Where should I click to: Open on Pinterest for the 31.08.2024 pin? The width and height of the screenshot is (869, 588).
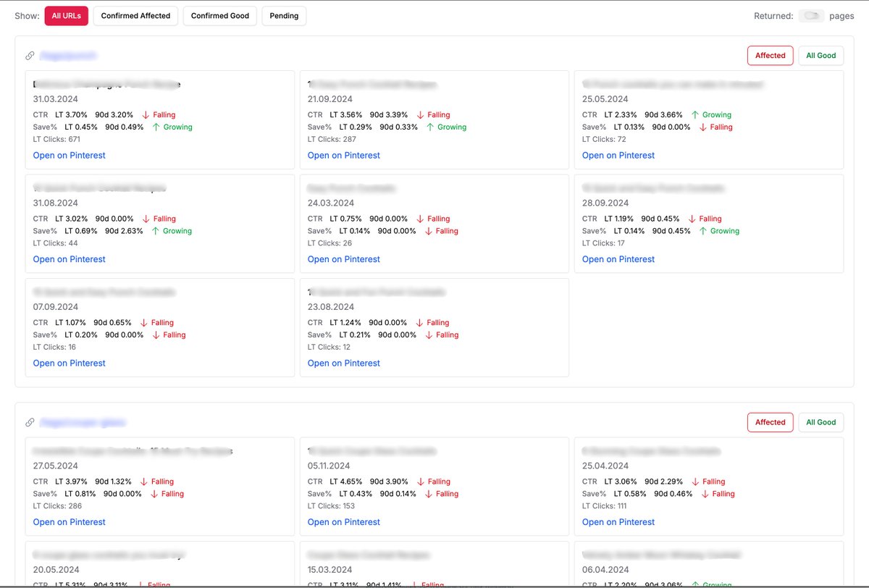[x=70, y=259]
